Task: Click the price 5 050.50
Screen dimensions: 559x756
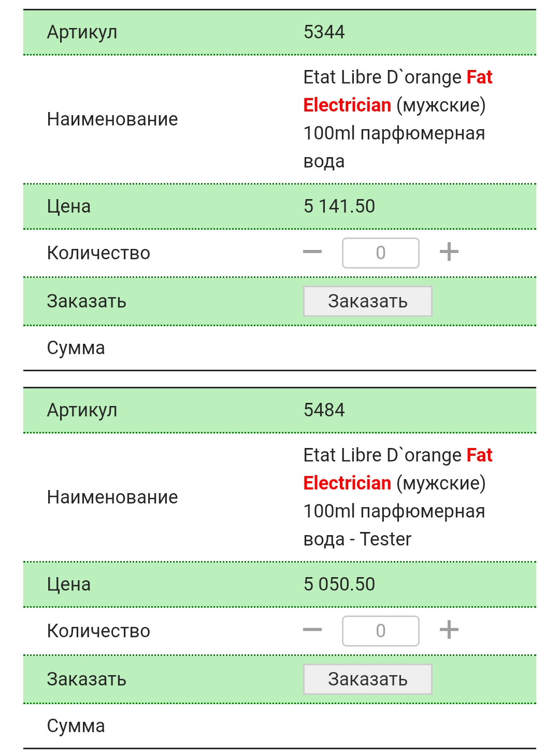Action: [x=339, y=584]
